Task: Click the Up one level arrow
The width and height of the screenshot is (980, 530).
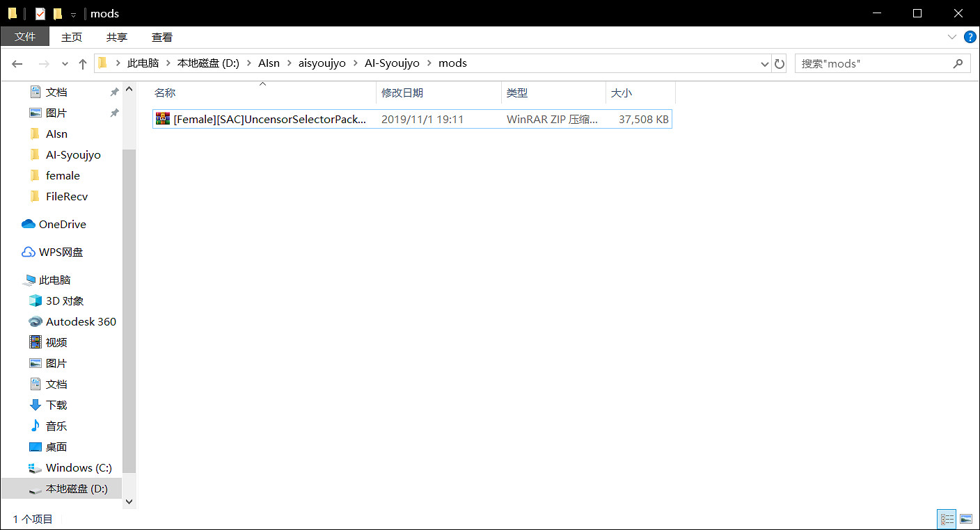Action: [83, 64]
